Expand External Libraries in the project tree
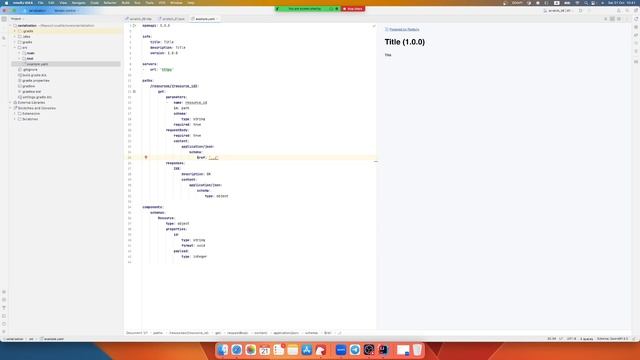640x360 pixels. click(x=11, y=102)
